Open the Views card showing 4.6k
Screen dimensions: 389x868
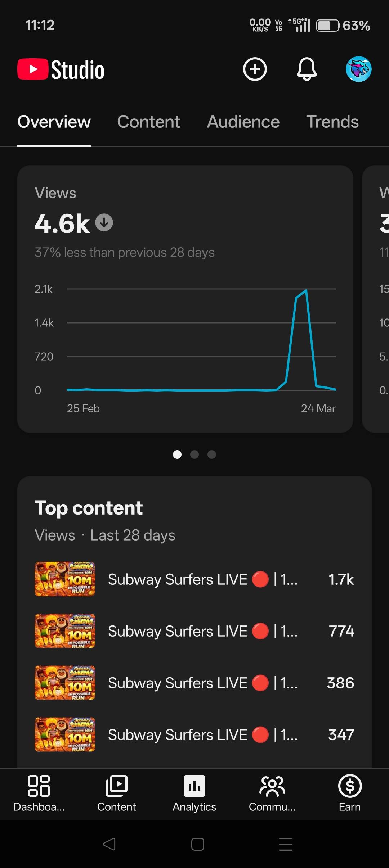tap(185, 299)
